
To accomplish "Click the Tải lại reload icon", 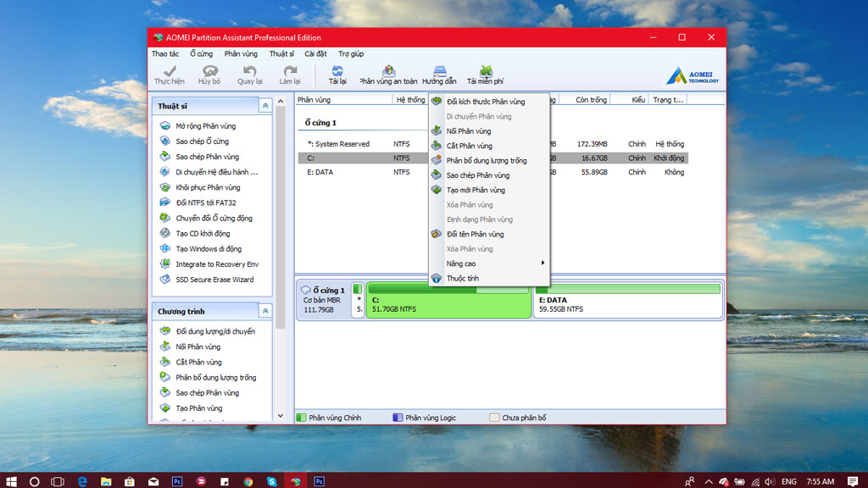I will (337, 71).
